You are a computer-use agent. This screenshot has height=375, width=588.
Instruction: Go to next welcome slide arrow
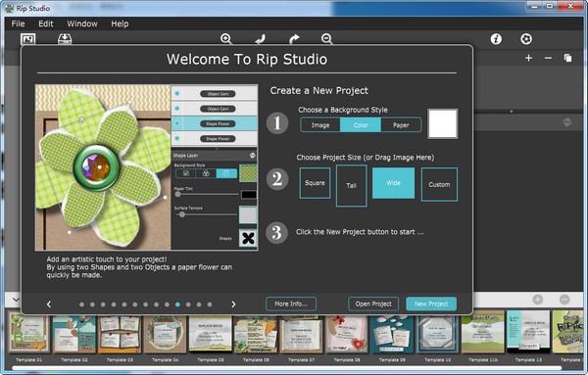(x=233, y=305)
